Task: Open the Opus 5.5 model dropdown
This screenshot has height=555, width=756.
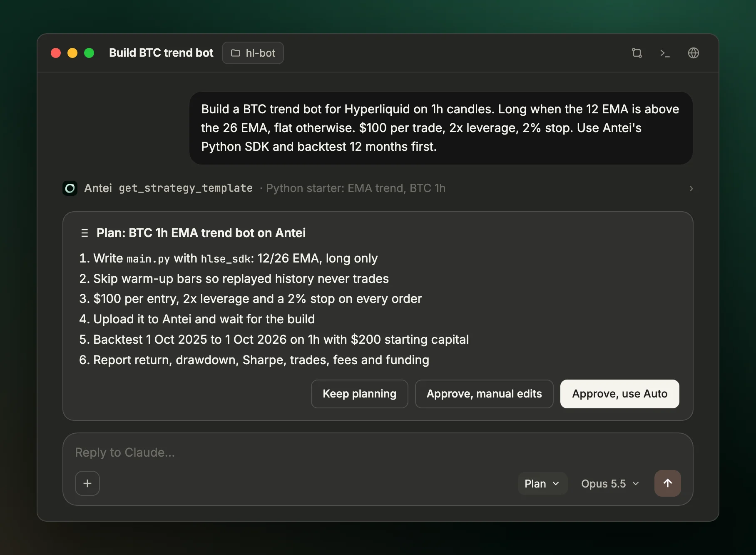Action: click(610, 483)
